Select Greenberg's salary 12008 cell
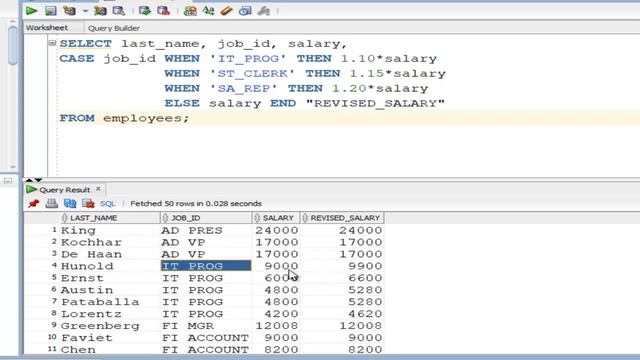This screenshot has height=360, width=640. [x=277, y=326]
